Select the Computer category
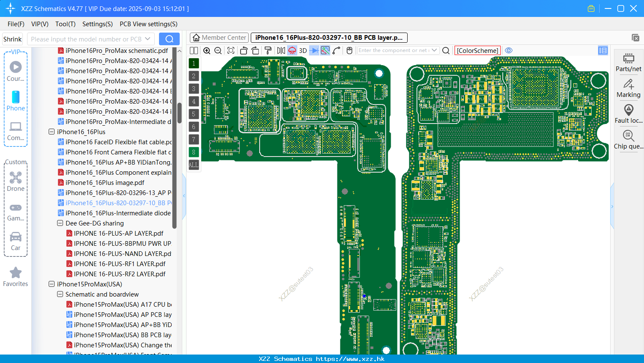Image resolution: width=644 pixels, height=363 pixels. 16,131
